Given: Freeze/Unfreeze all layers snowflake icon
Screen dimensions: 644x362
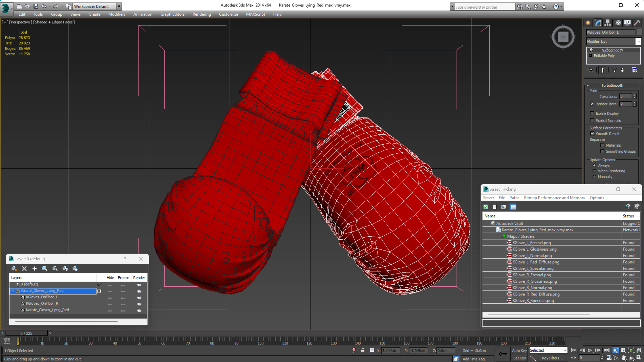Looking at the screenshot, I should pos(75,268).
